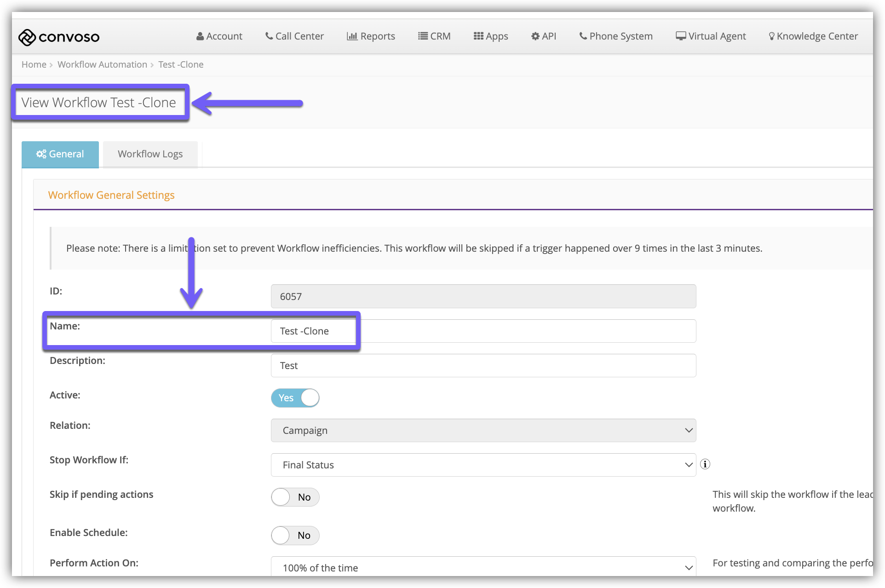This screenshot has height=588, width=885.
Task: Open the Perform Action On dropdown
Action: click(x=483, y=568)
